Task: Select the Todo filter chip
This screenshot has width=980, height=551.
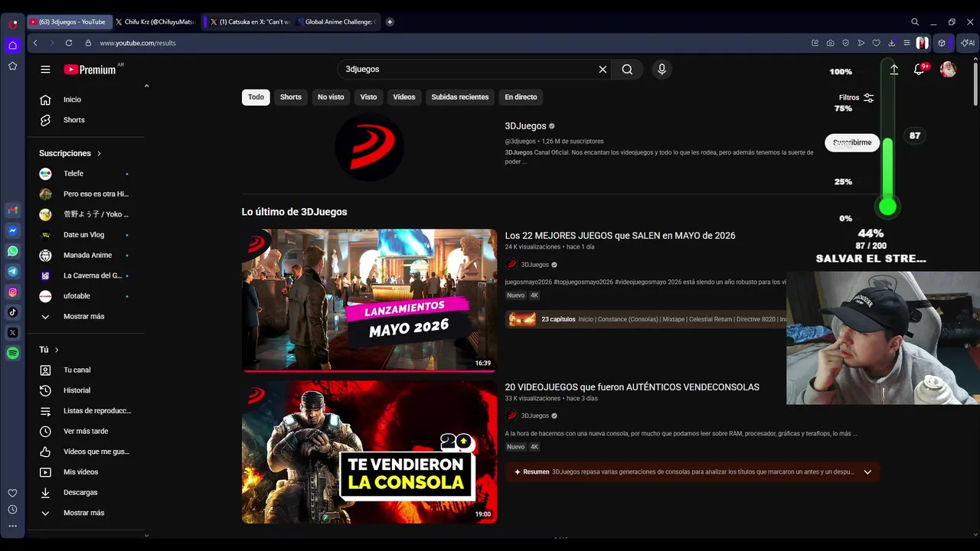Action: pyautogui.click(x=256, y=97)
